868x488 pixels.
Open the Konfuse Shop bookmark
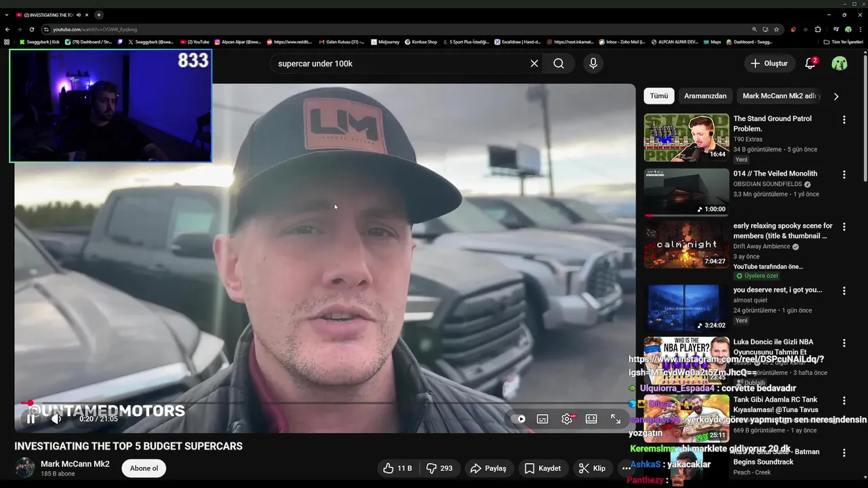(421, 42)
